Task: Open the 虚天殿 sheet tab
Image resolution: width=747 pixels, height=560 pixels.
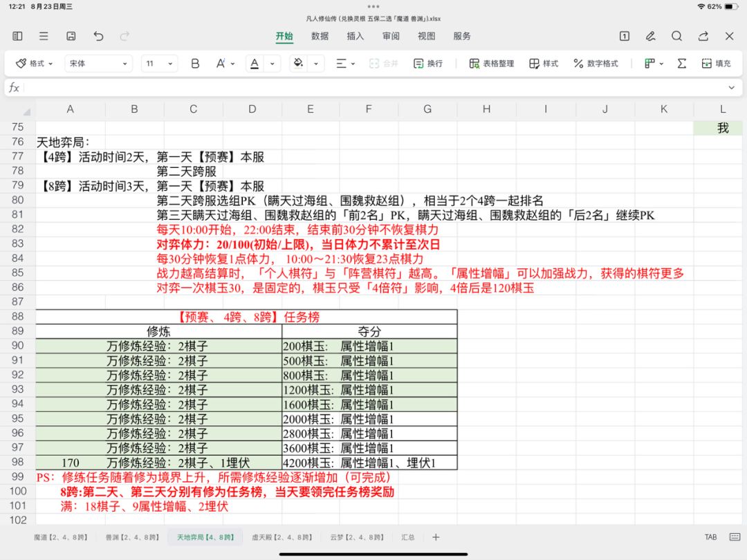Action: pos(282,537)
